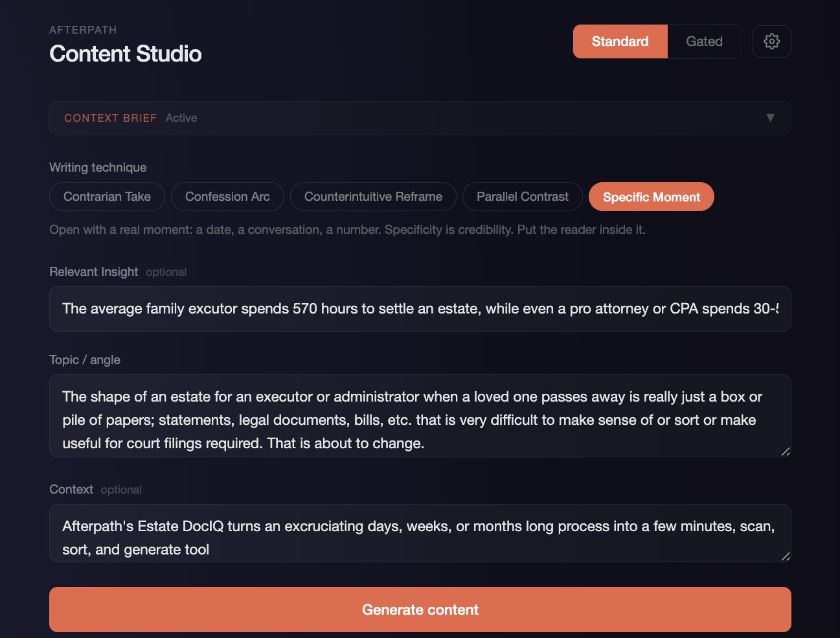Click the Active status text
This screenshot has height=638, width=840.
coord(181,118)
